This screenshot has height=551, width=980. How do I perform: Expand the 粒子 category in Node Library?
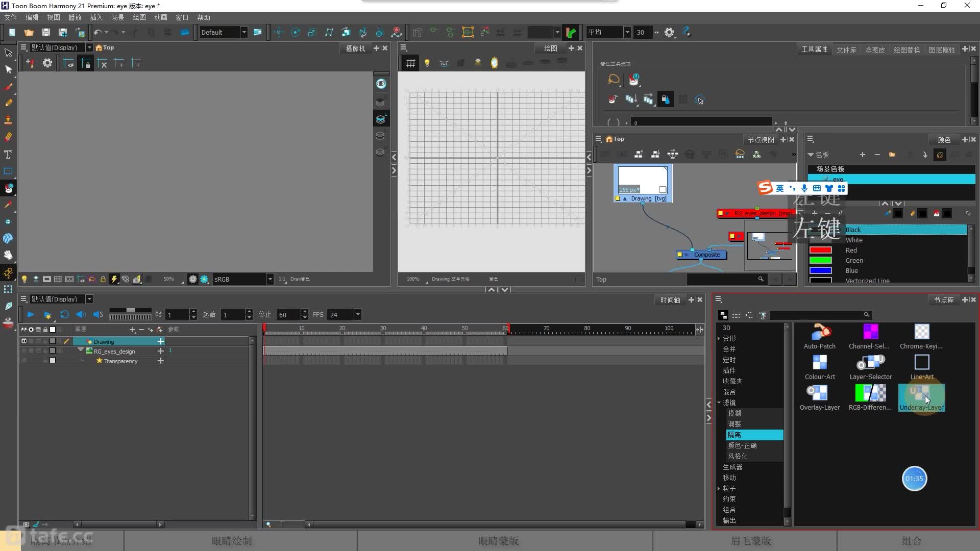[x=719, y=488]
